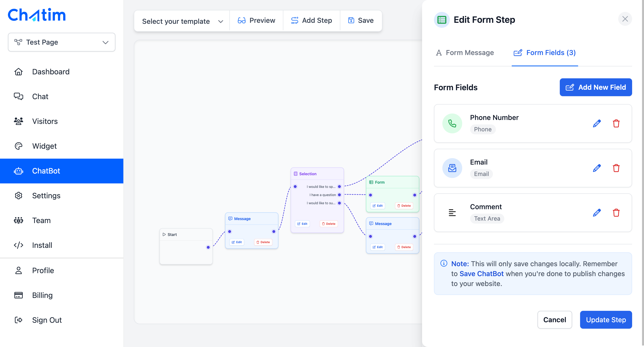Edit the Phone Number field with pencil icon
Image resolution: width=644 pixels, height=347 pixels.
click(597, 123)
